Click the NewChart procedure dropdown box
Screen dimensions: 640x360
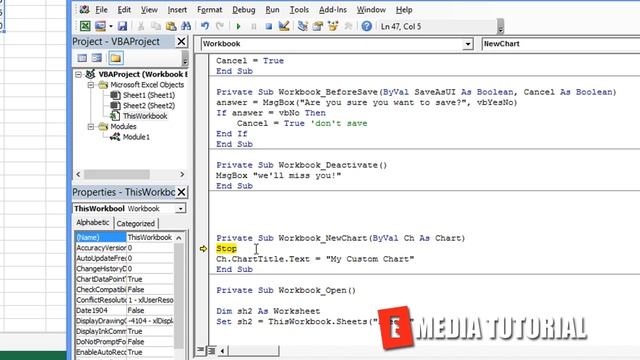click(560, 44)
